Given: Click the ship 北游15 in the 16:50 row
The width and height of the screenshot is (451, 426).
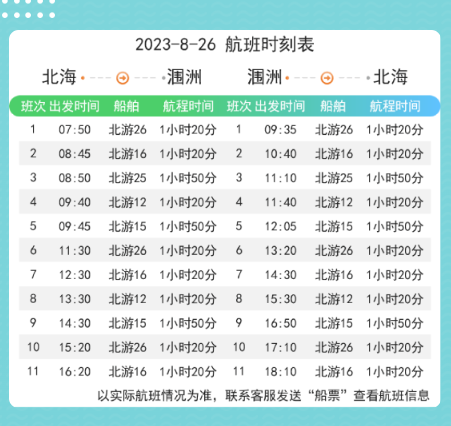Looking at the screenshot, I should pyautogui.click(x=334, y=323).
